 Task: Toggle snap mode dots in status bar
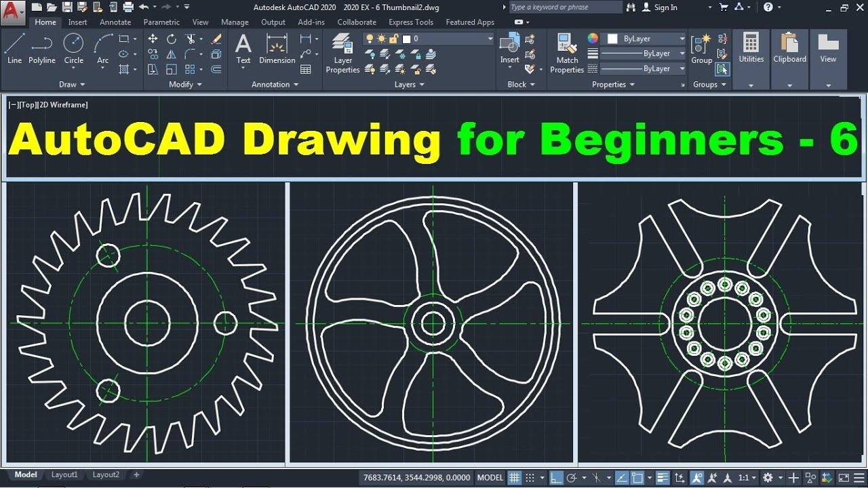point(530,478)
